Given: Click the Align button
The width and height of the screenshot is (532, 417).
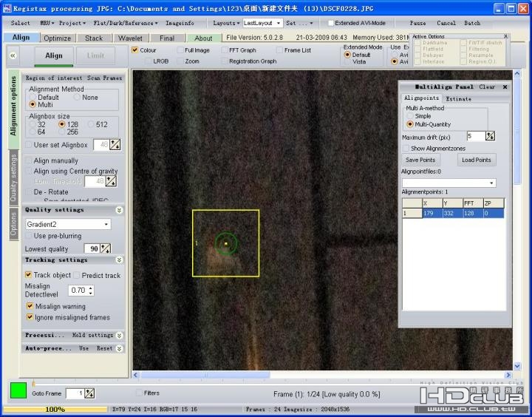Looking at the screenshot, I should point(54,55).
